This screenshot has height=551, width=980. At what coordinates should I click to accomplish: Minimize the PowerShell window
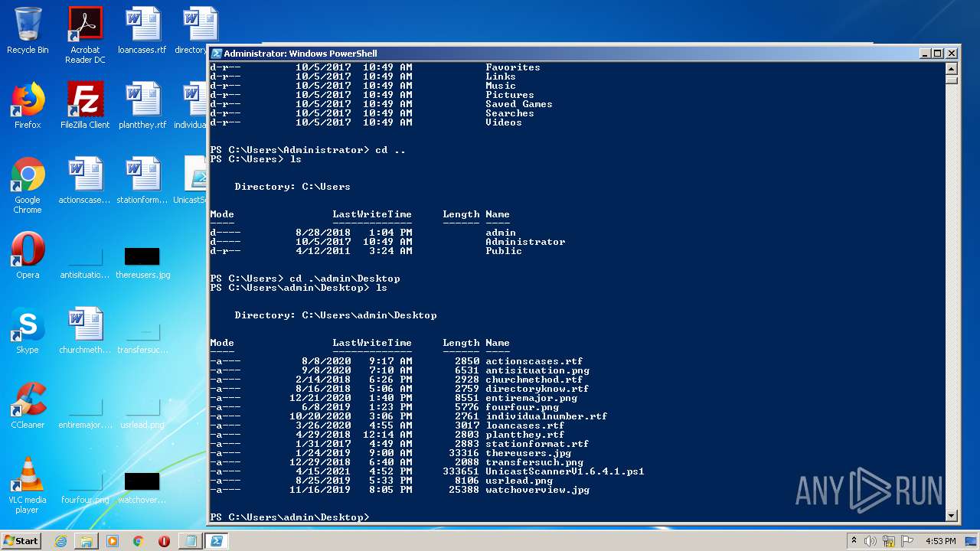tap(925, 54)
